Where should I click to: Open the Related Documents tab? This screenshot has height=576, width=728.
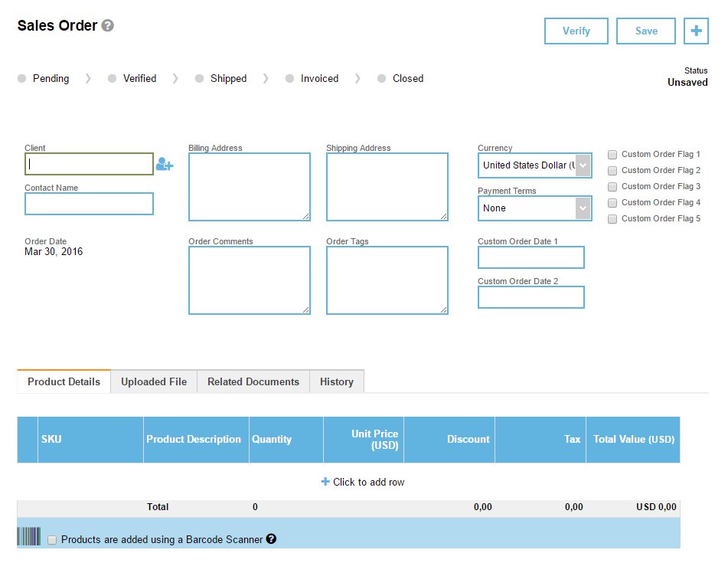(x=253, y=381)
